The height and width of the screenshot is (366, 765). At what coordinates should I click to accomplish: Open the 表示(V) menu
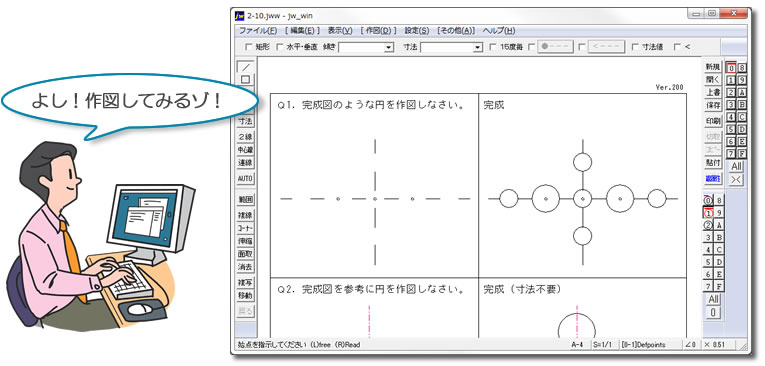pyautogui.click(x=340, y=30)
